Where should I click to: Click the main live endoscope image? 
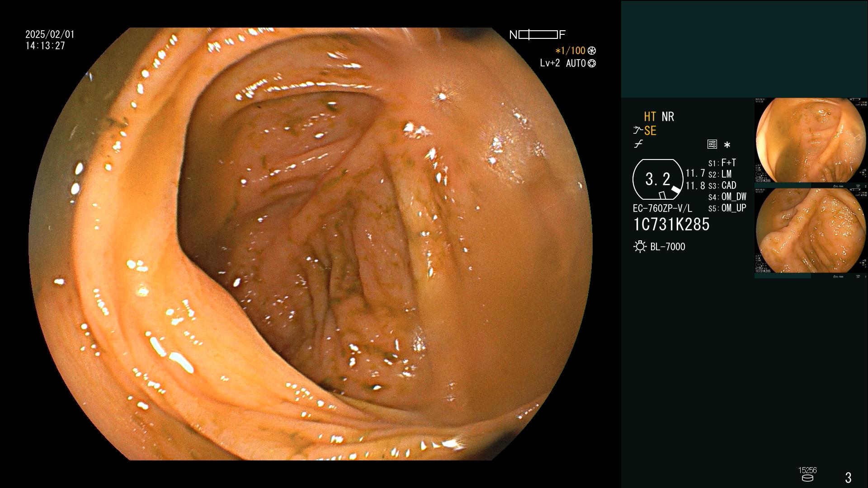(x=311, y=244)
